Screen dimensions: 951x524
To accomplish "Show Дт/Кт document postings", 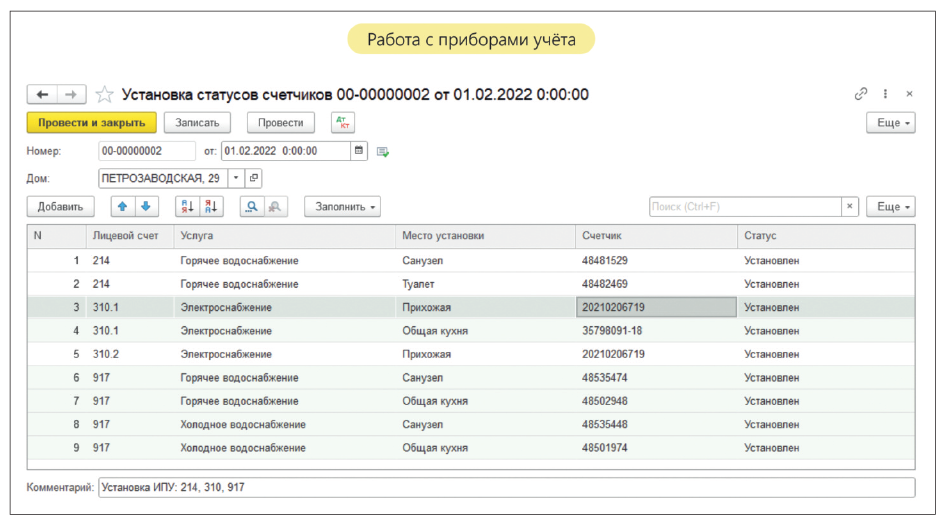I will click(x=343, y=123).
